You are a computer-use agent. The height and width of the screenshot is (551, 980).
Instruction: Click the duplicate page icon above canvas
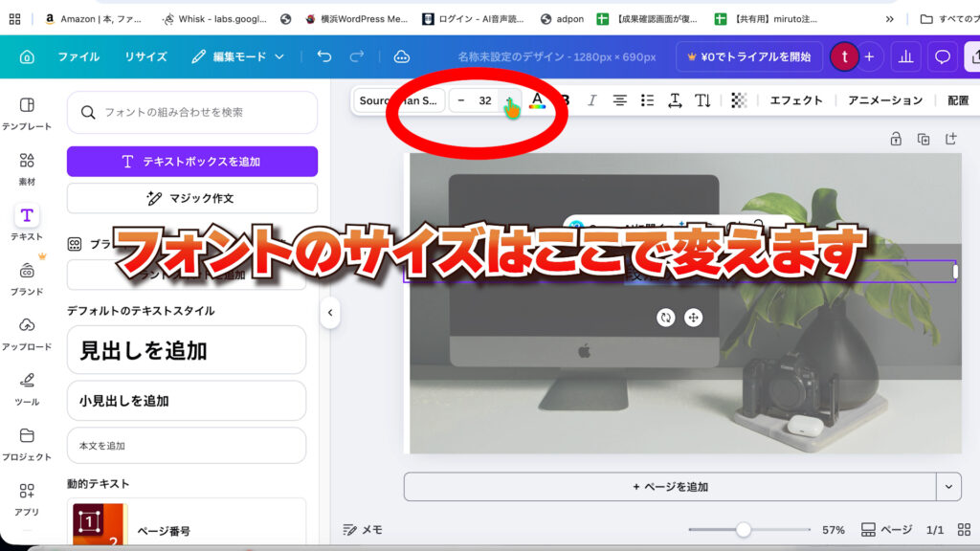pyautogui.click(x=923, y=139)
